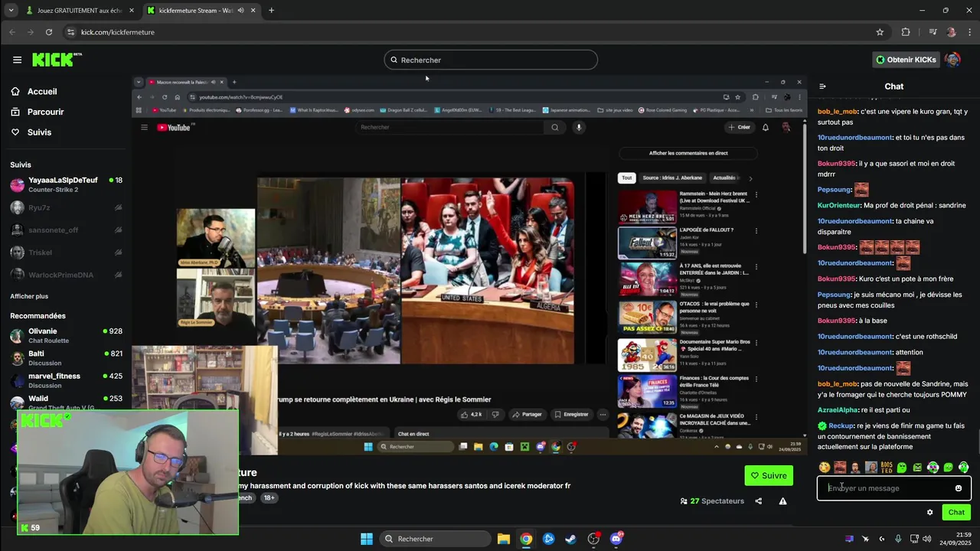This screenshot has height=551, width=980.
Task: Open Triskel channel in sidebar
Action: tap(66, 252)
